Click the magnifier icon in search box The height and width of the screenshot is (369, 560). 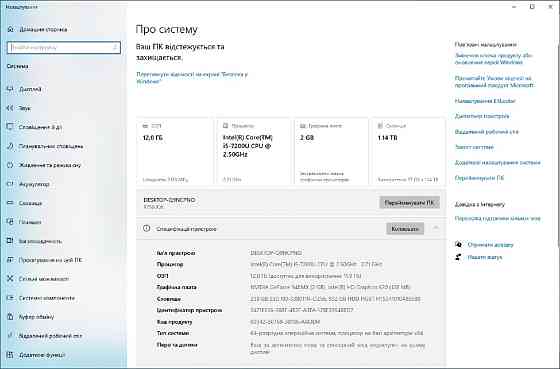point(115,47)
